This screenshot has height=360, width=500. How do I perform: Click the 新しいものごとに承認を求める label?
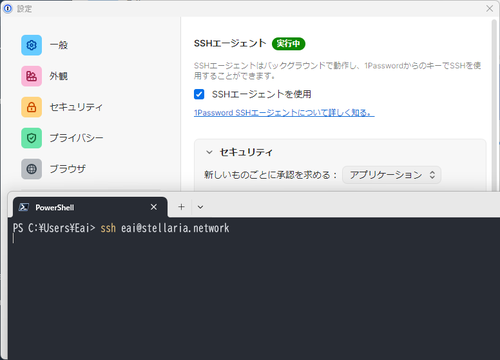271,175
